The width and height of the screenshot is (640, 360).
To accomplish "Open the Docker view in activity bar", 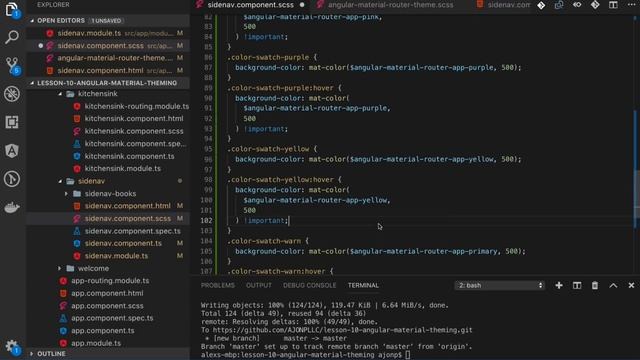I will [12, 207].
